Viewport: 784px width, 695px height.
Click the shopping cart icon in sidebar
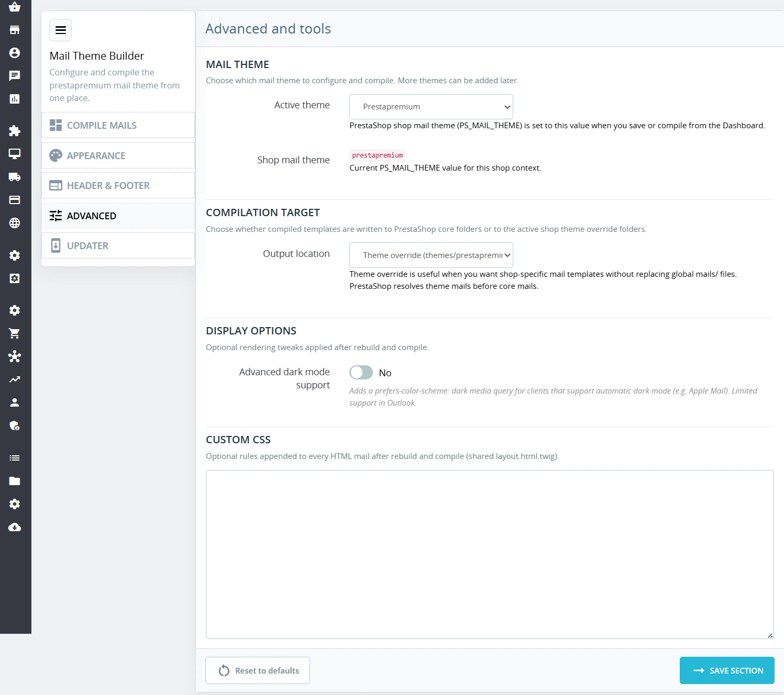point(15,333)
